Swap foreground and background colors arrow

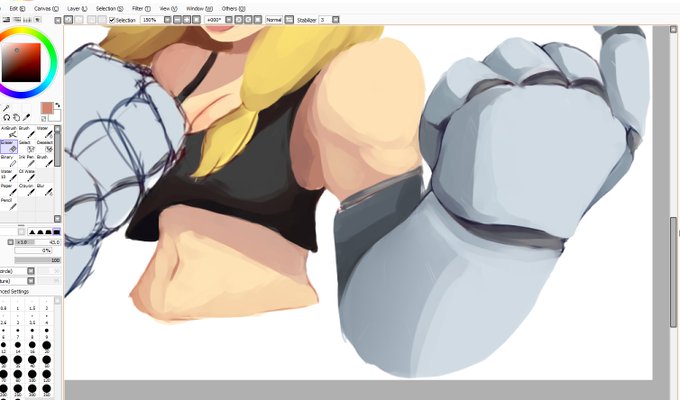58,105
